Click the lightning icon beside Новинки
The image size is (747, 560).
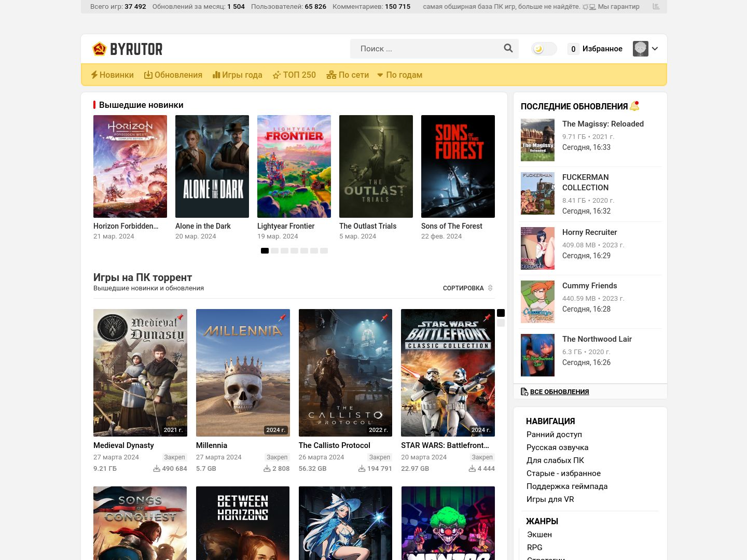94,75
